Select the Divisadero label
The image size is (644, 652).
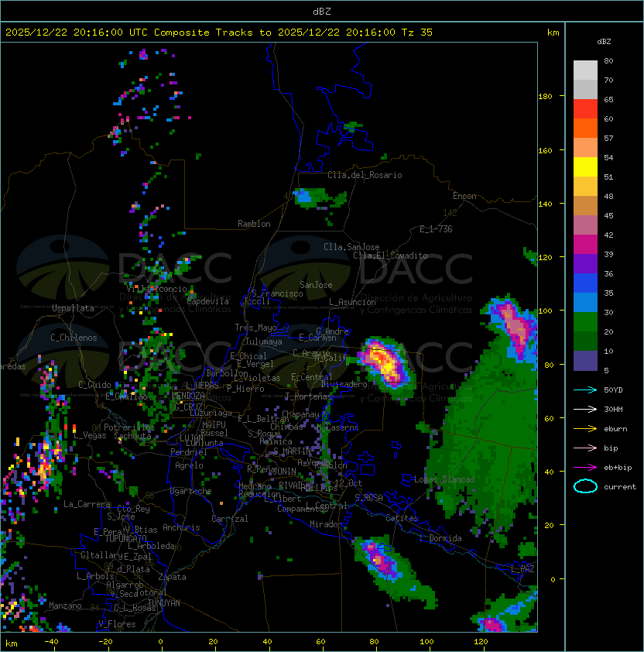click(x=344, y=384)
